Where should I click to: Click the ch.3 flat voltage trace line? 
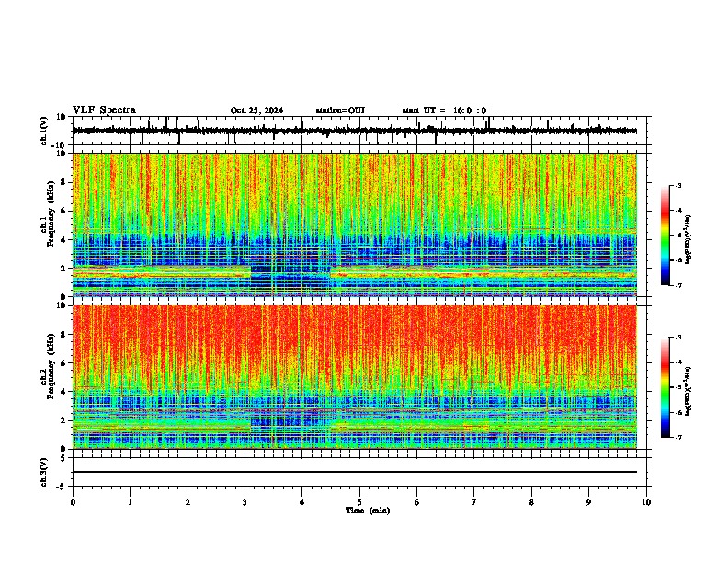point(355,472)
